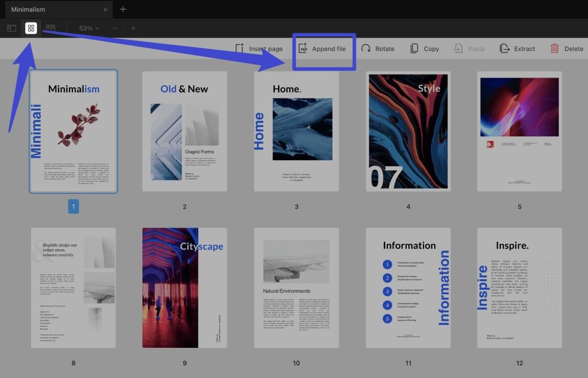
Task: Open a new tab
Action: coord(122,9)
